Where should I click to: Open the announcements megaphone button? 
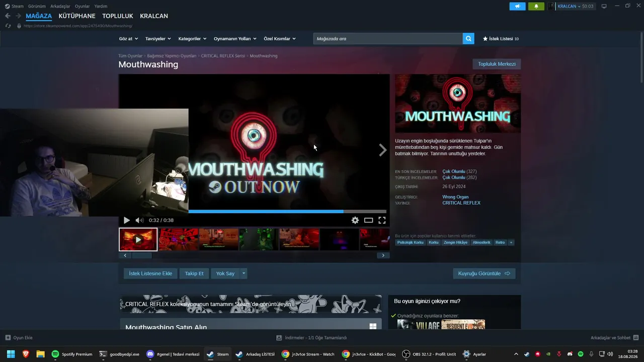517,6
